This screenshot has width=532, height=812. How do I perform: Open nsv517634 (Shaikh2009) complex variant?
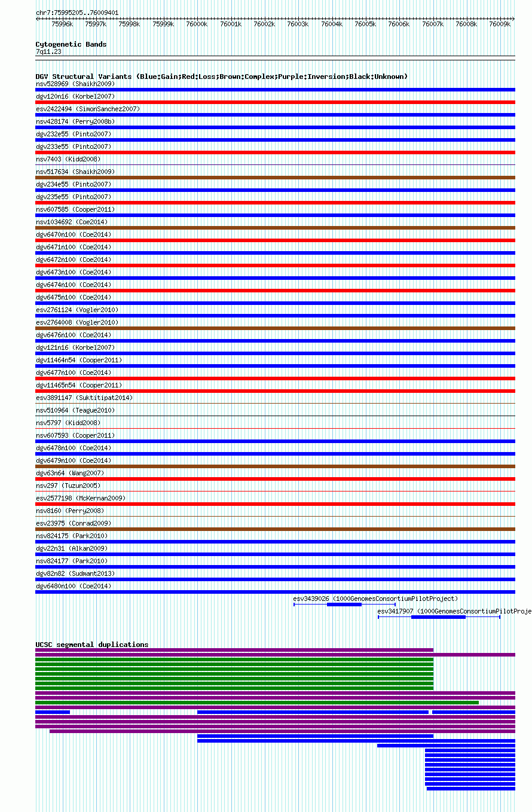click(75, 172)
